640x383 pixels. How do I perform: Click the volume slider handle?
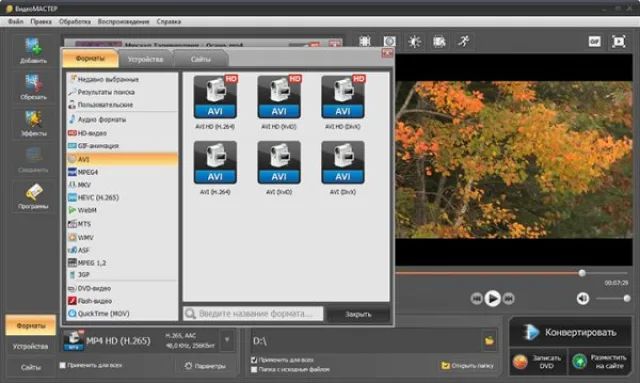click(x=627, y=298)
